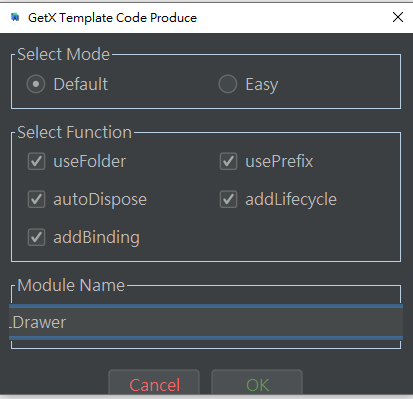Viewport: 413px width, 399px height.
Task: Toggle the usePrefix checkbox
Action: coord(228,161)
